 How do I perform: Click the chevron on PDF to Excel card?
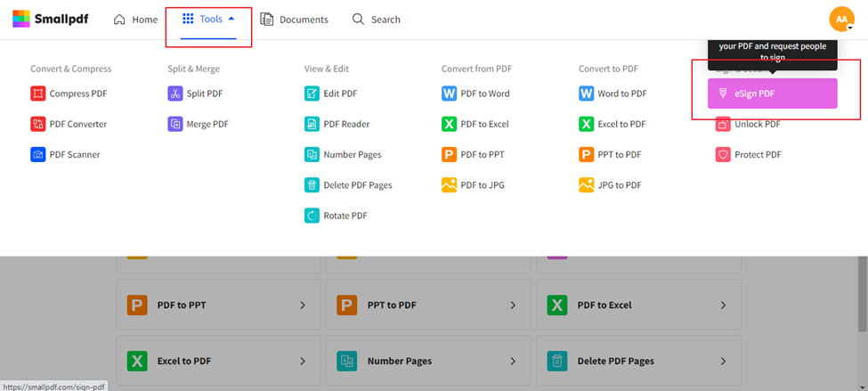(x=723, y=305)
